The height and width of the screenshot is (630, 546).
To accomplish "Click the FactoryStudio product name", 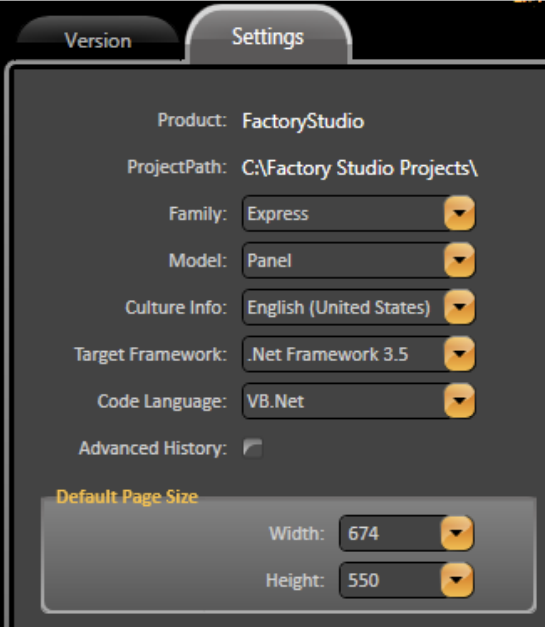I will coord(303,121).
